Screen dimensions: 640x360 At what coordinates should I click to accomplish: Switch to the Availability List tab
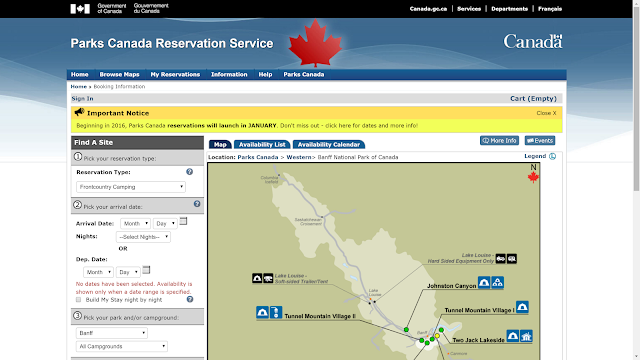[262, 144]
